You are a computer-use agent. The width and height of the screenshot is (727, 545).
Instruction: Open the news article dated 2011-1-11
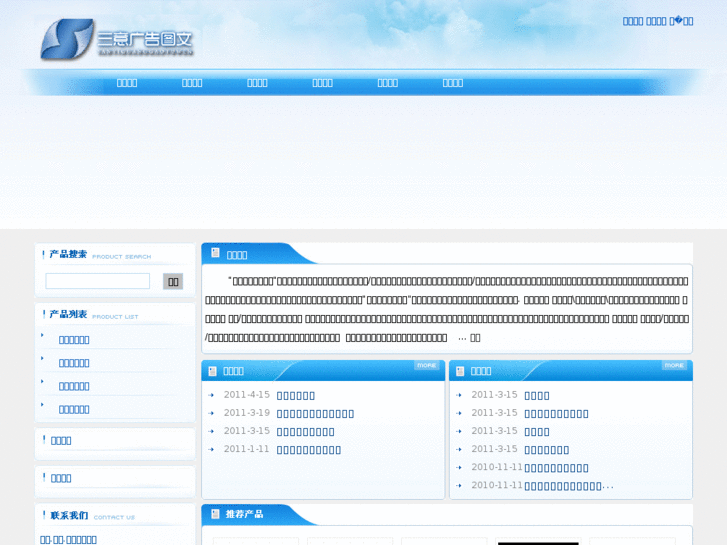point(309,450)
